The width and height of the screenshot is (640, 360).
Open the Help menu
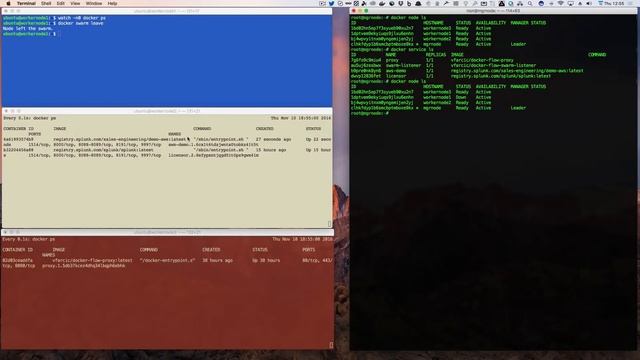tap(112, 3)
